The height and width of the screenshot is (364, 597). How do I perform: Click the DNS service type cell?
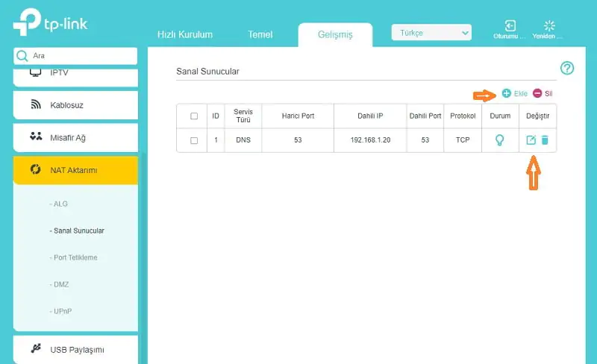243,140
